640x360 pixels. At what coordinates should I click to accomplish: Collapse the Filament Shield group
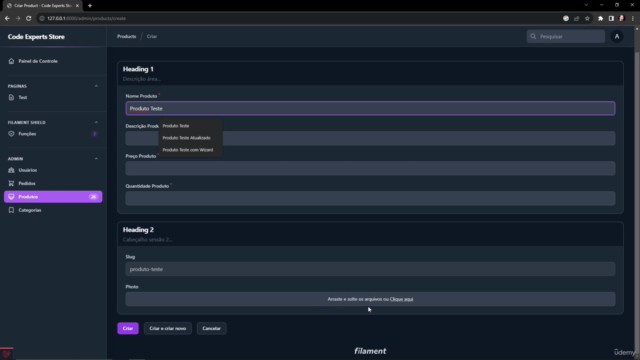pyautogui.click(x=96, y=122)
